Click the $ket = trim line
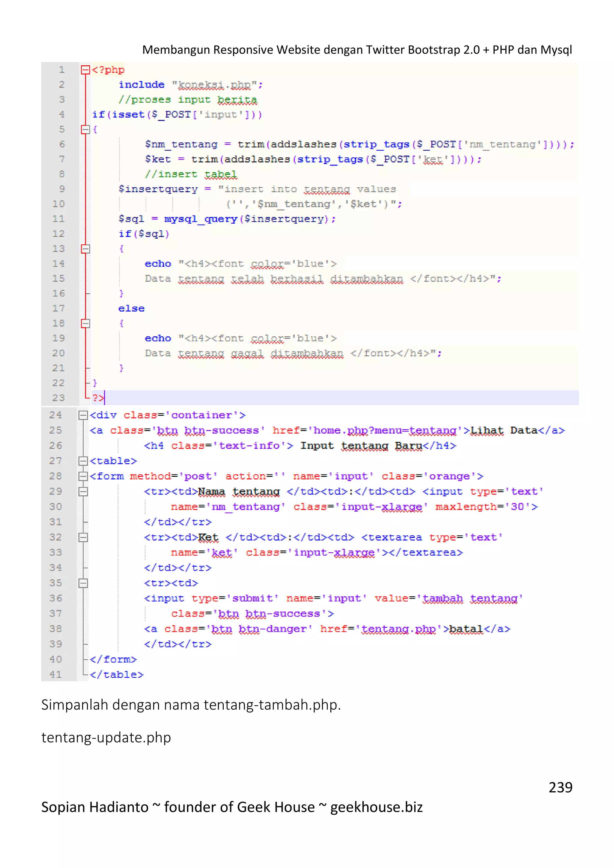Screen dimensions: 614x868 click(x=313, y=159)
